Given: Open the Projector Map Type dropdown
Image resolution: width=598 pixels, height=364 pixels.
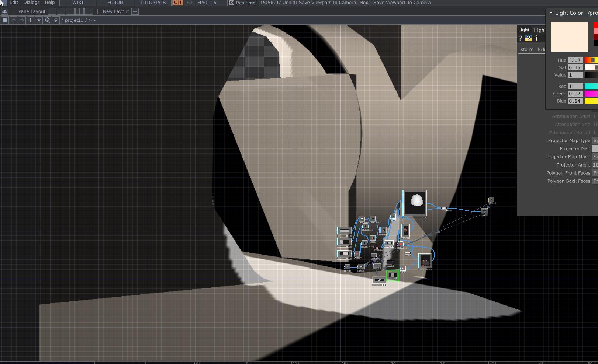Looking at the screenshot, I should point(595,140).
